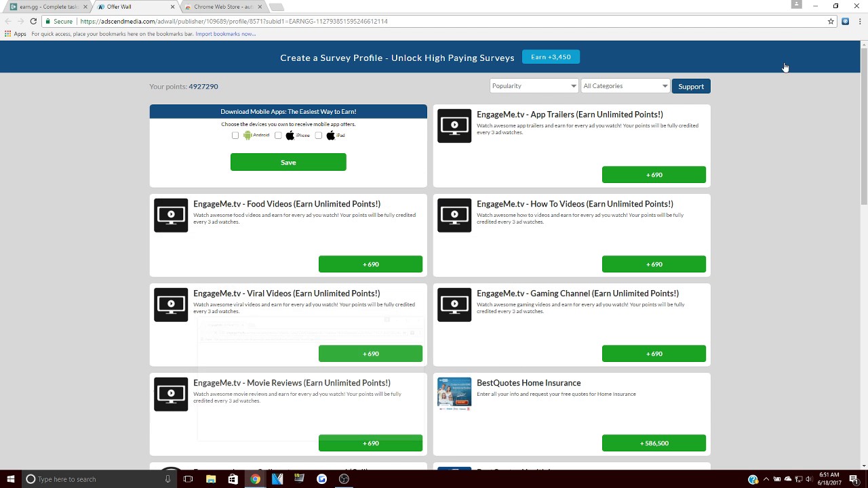The height and width of the screenshot is (488, 868).
Task: Open the All Categories dropdown
Action: tap(625, 86)
